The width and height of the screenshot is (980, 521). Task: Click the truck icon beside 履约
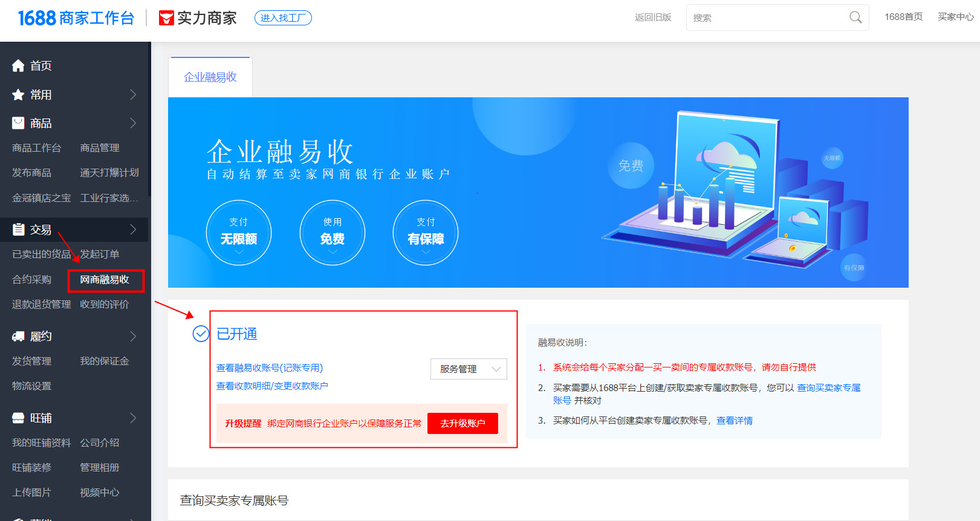(18, 337)
